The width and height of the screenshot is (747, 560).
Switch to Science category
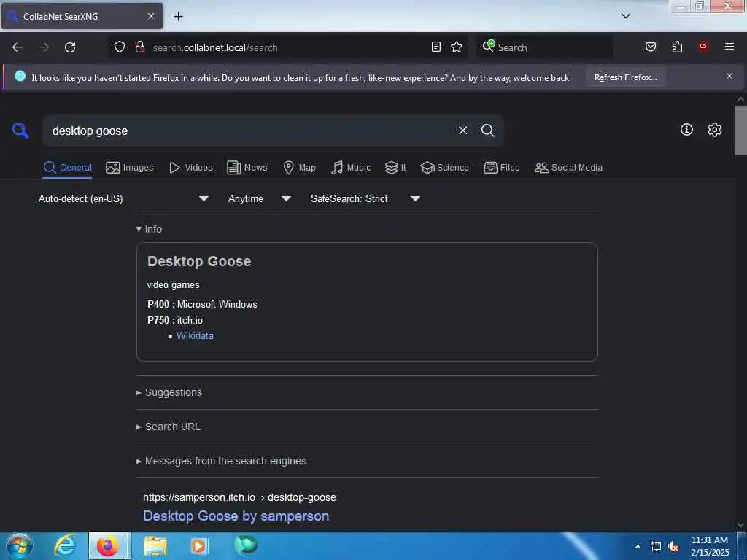tap(445, 168)
